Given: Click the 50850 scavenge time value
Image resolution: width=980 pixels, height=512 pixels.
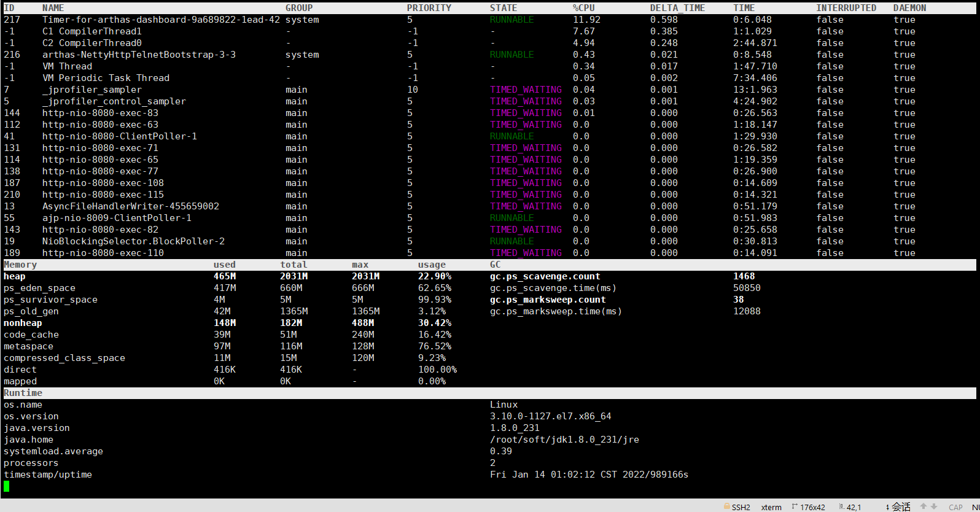Looking at the screenshot, I should [x=747, y=288].
